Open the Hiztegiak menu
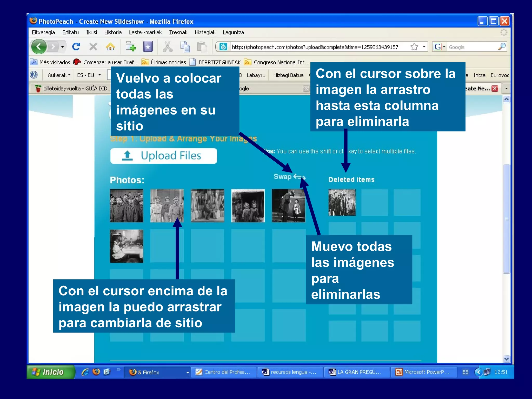Image resolution: width=532 pixels, height=399 pixels. (205, 32)
